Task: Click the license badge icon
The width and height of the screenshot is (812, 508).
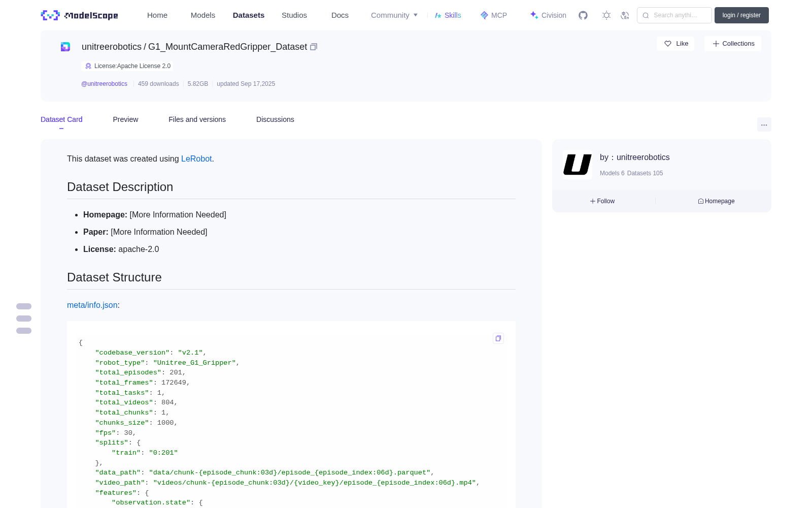Action: click(88, 66)
